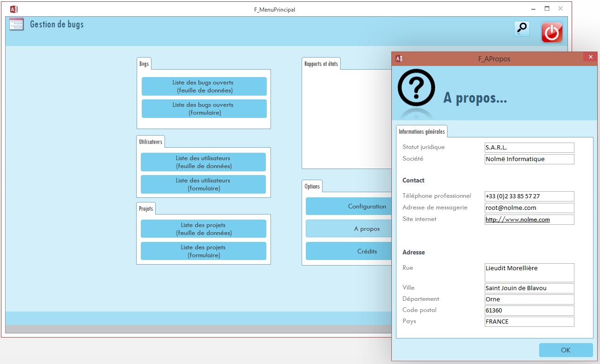Click the Site internet label

click(x=420, y=219)
